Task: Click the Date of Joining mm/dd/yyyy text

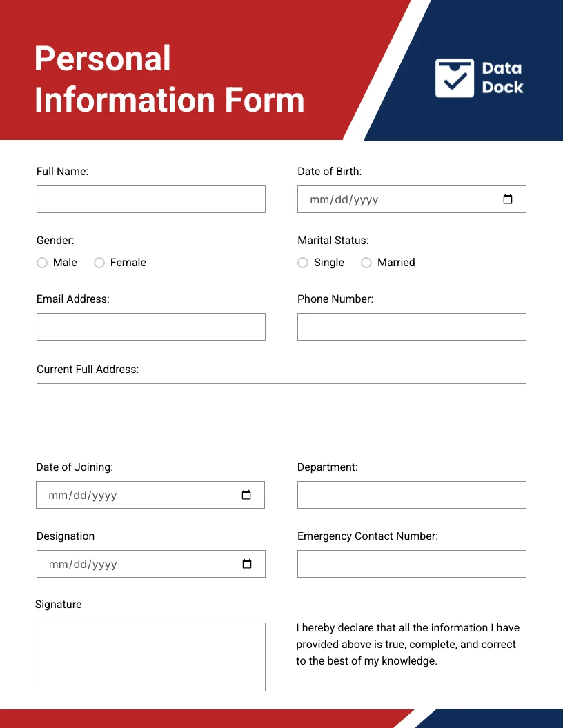Action: click(x=83, y=496)
